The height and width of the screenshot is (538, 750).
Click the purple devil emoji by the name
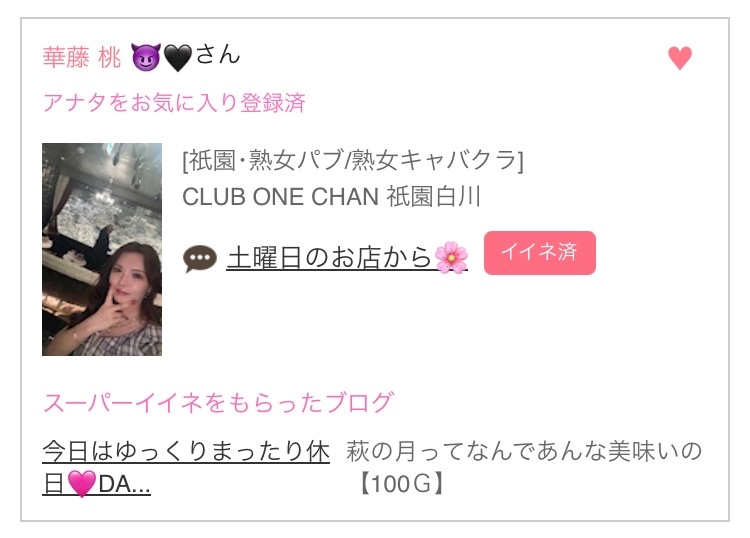click(x=145, y=57)
